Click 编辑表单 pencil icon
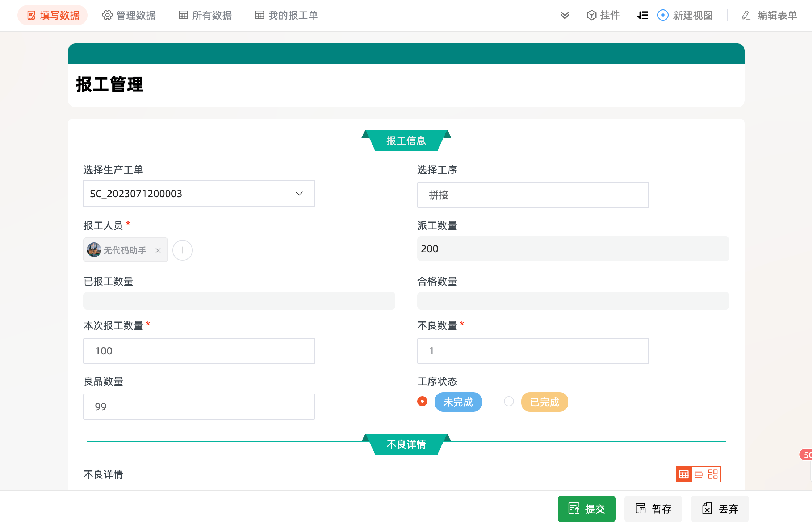Viewport: 812px width, 527px height. point(746,15)
